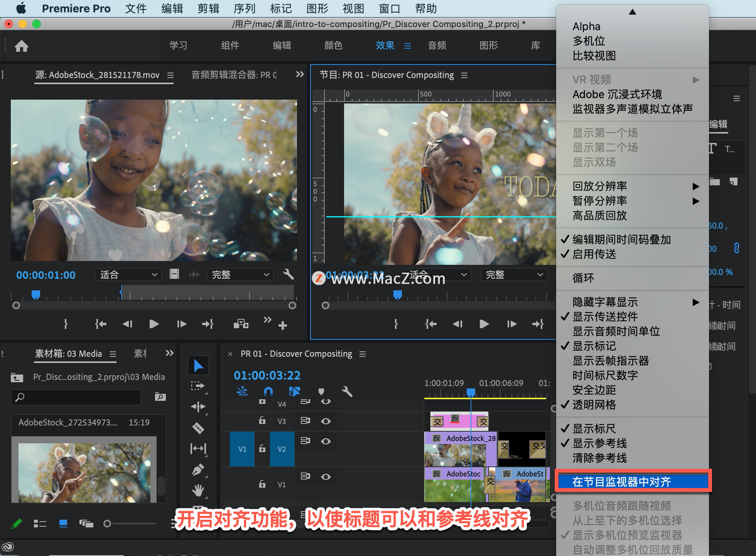This screenshot has width=756, height=556.
Task: Select the Razor tool
Action: click(x=198, y=428)
